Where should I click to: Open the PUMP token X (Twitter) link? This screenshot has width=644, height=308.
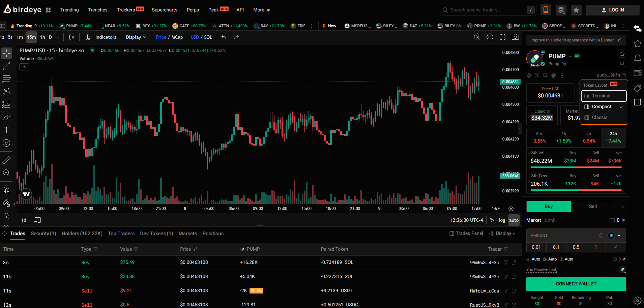pyautogui.click(x=537, y=75)
